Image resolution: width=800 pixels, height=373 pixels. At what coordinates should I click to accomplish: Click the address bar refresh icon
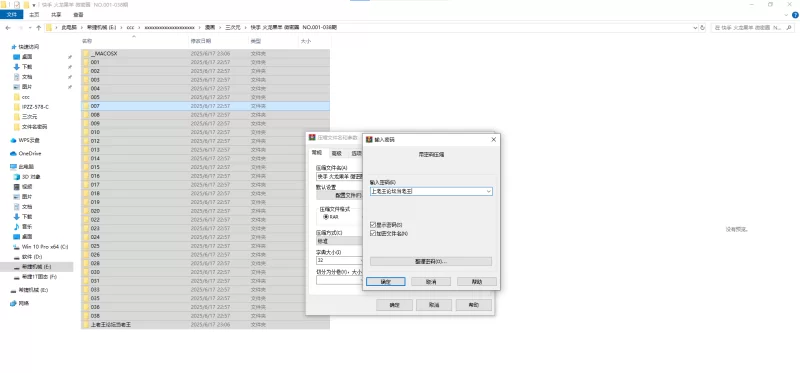pos(703,28)
